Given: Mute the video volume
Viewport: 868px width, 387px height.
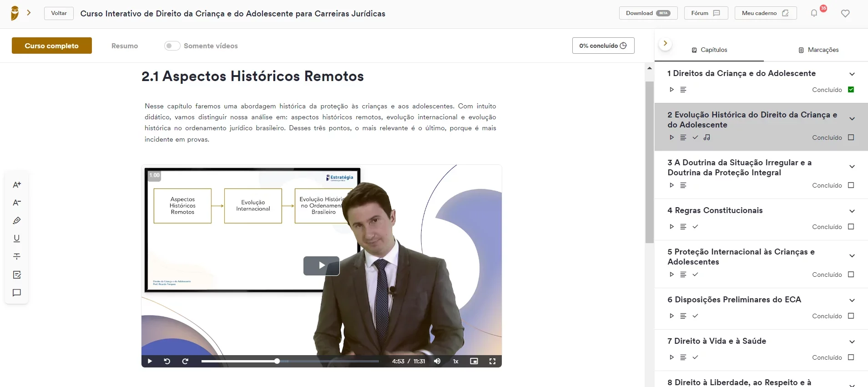Looking at the screenshot, I should click(437, 361).
